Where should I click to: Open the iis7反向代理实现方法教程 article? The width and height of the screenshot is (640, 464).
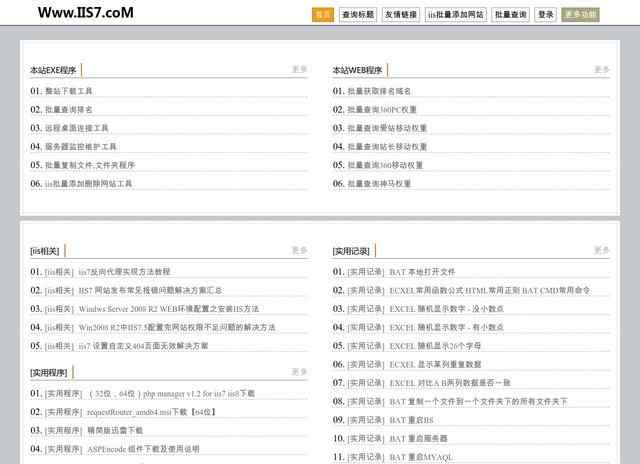pos(124,272)
